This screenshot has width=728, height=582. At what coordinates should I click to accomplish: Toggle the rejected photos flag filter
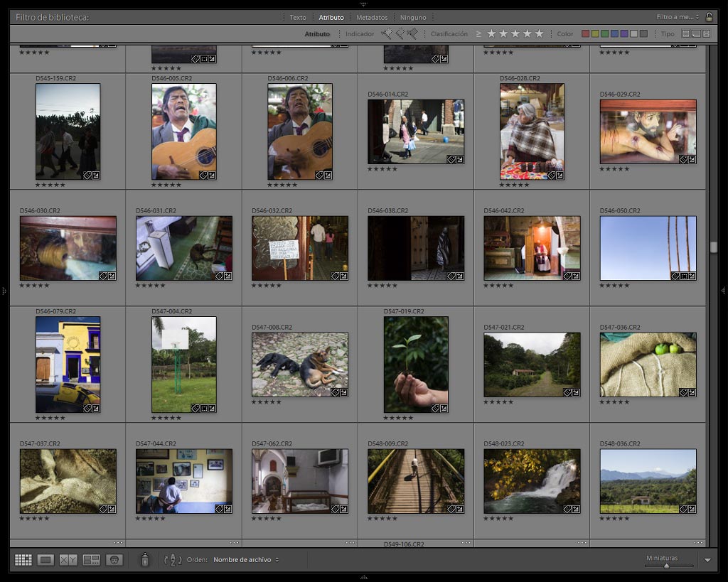coord(412,33)
